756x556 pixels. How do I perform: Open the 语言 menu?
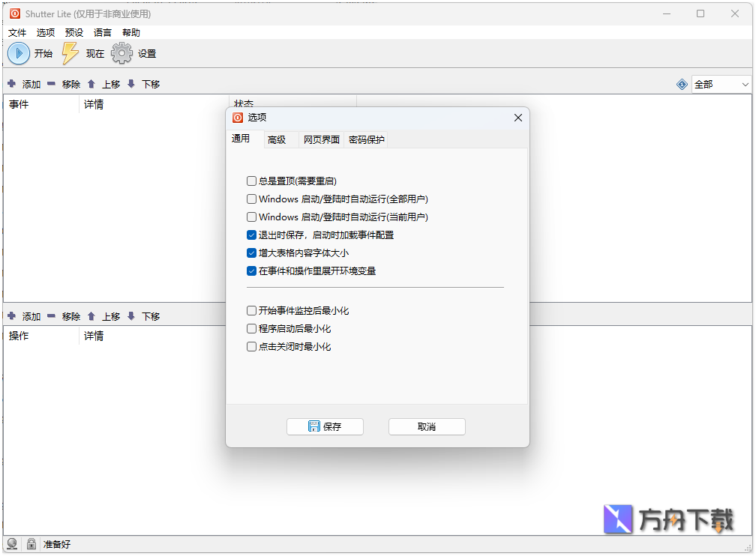coord(102,32)
